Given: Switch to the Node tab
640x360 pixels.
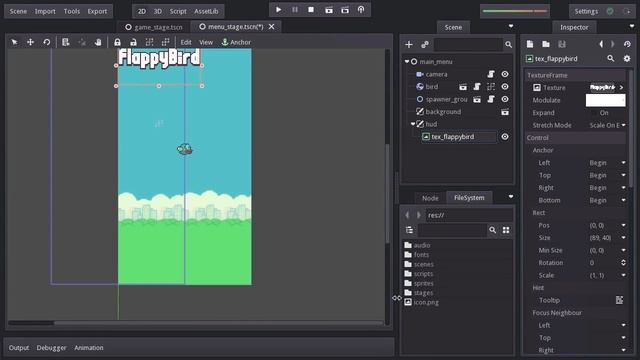Looking at the screenshot, I should coord(430,198).
